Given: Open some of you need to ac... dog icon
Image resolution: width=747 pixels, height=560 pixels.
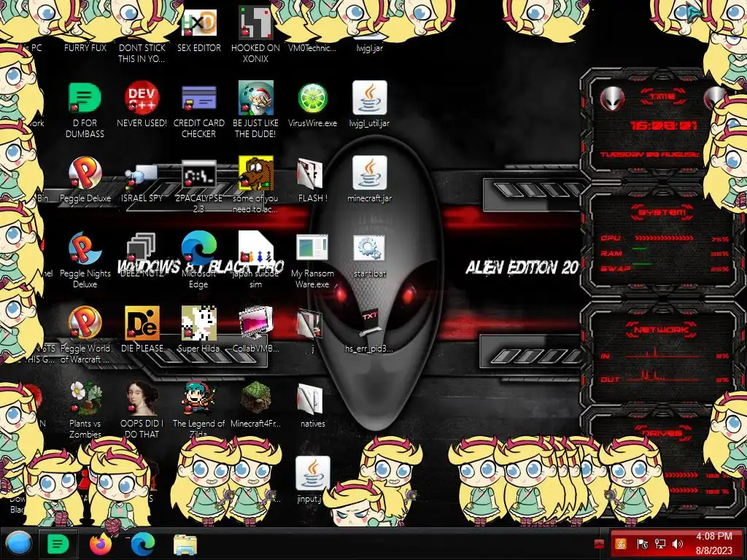Looking at the screenshot, I should (x=256, y=172).
